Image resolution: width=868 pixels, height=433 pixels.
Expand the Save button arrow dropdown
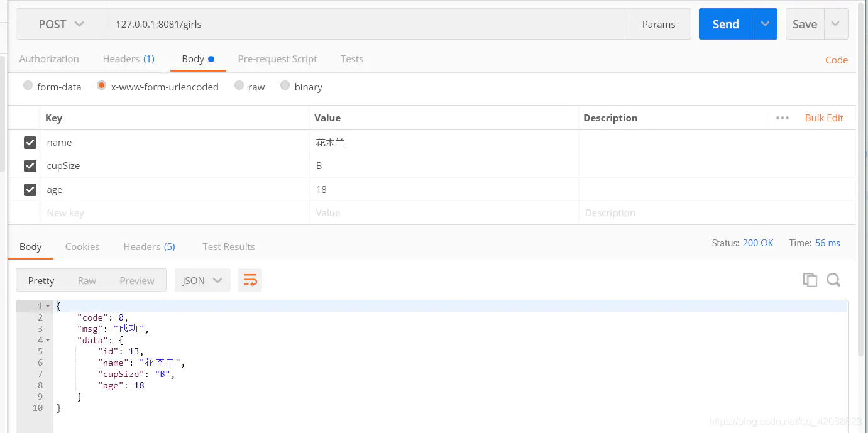click(x=835, y=24)
